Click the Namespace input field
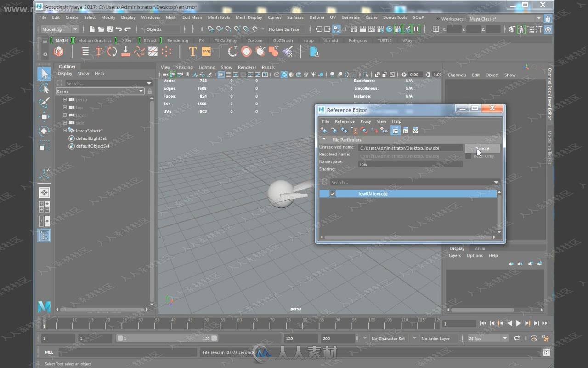Image resolution: width=588 pixels, height=368 pixels. pos(410,164)
